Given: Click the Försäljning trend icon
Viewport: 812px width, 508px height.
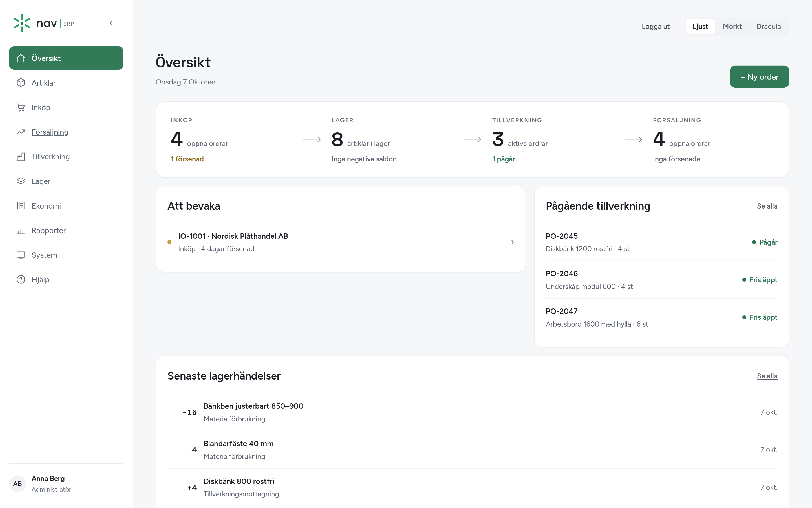Looking at the screenshot, I should pos(21,132).
